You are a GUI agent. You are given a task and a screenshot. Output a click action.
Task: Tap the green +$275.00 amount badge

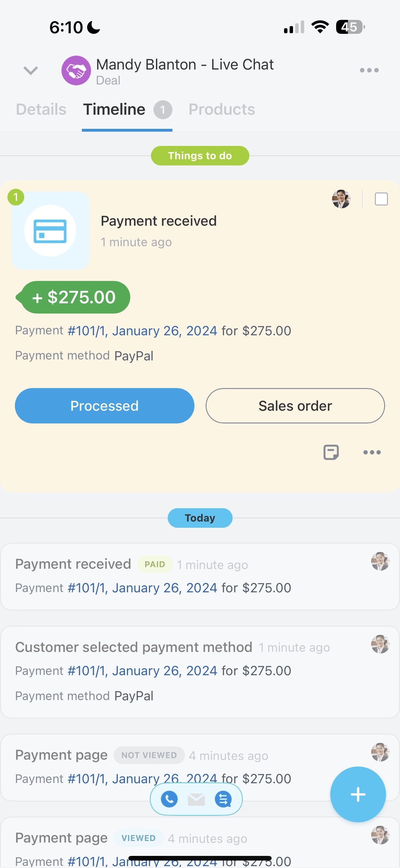coord(73,297)
